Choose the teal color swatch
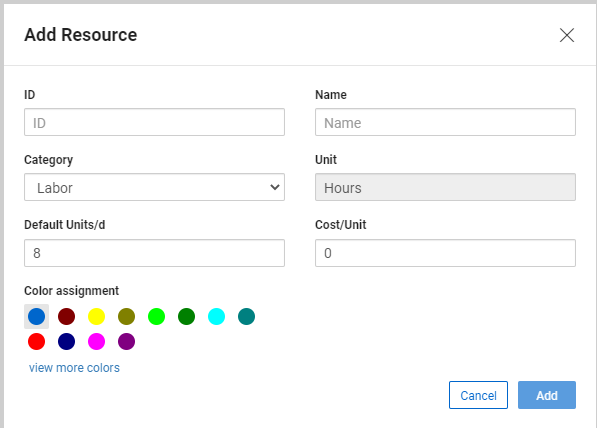This screenshot has width=597, height=428. (x=246, y=316)
